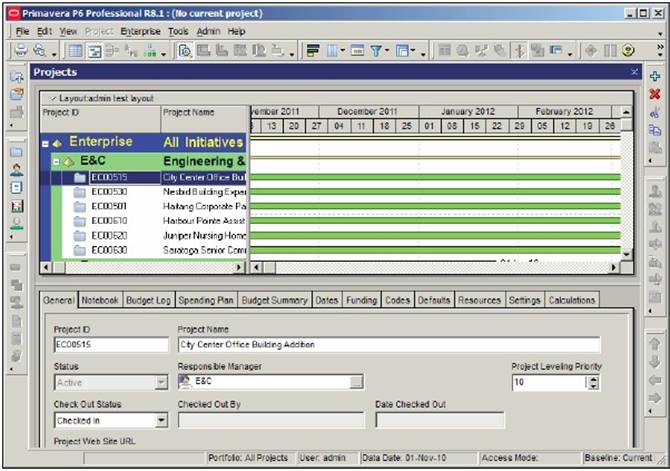Open Tracking chart icon in left bar
Image resolution: width=670 pixels, height=471 pixels.
[16, 206]
